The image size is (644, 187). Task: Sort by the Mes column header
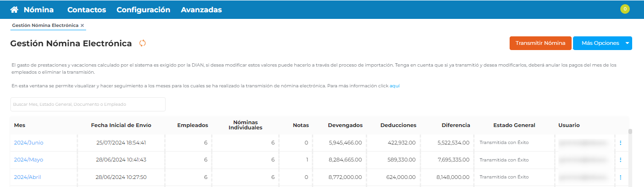coord(19,125)
